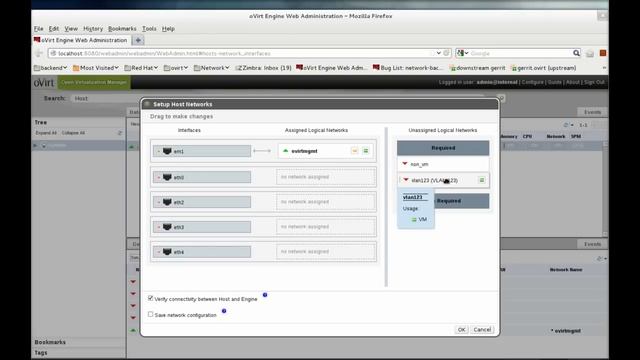This screenshot has height=360, width=640.
Task: Click the green VM icon on ovirtmgmt
Action: click(x=366, y=151)
